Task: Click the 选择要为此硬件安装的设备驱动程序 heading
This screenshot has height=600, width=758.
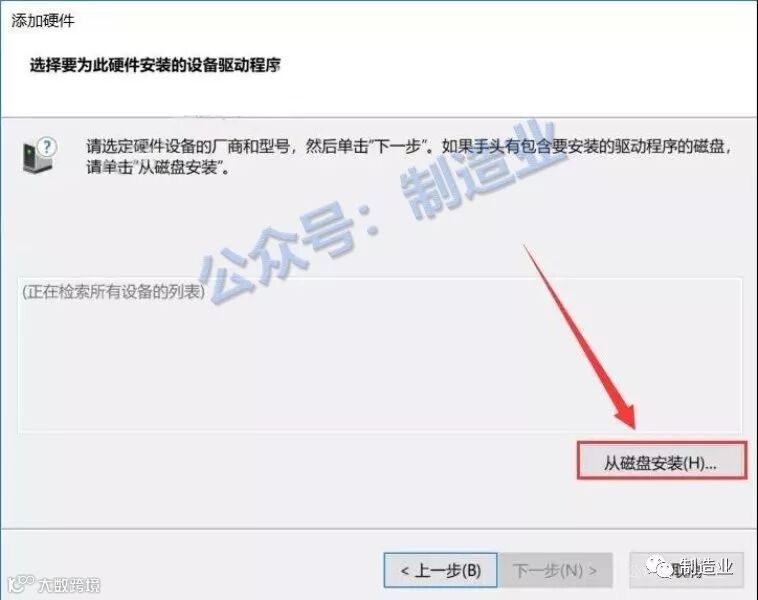Action: pyautogui.click(x=155, y=65)
